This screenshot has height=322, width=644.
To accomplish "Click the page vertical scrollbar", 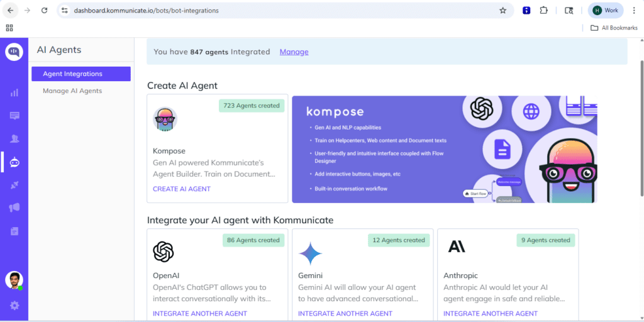I will click(x=641, y=127).
